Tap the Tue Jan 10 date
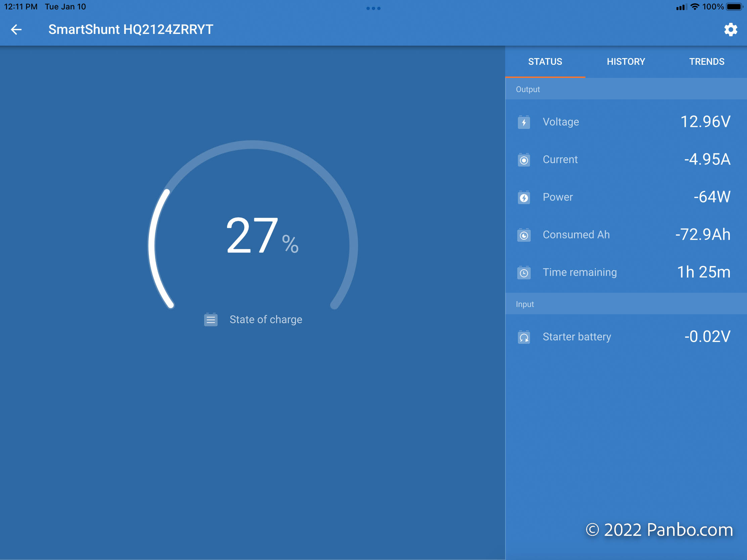The width and height of the screenshot is (747, 560). point(65,7)
